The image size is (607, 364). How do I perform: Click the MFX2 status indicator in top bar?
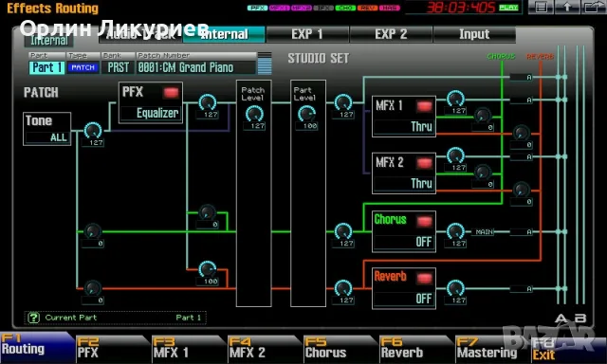302,8
